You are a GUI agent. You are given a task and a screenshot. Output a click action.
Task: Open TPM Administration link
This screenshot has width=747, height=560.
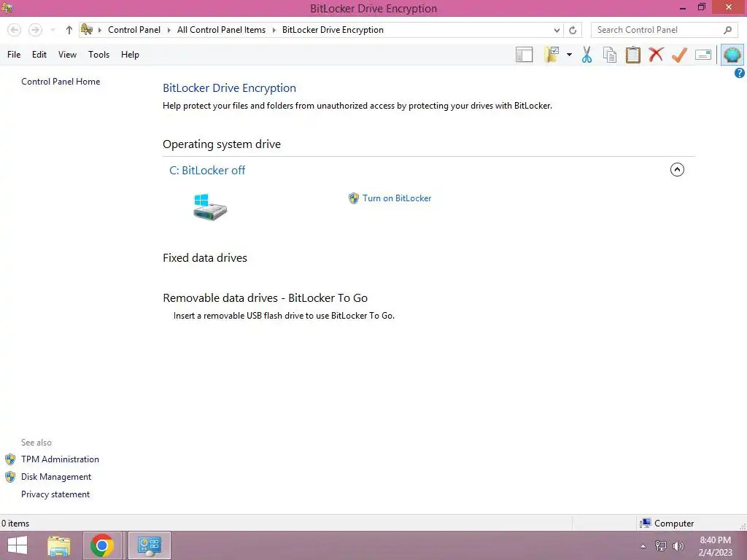(x=60, y=459)
